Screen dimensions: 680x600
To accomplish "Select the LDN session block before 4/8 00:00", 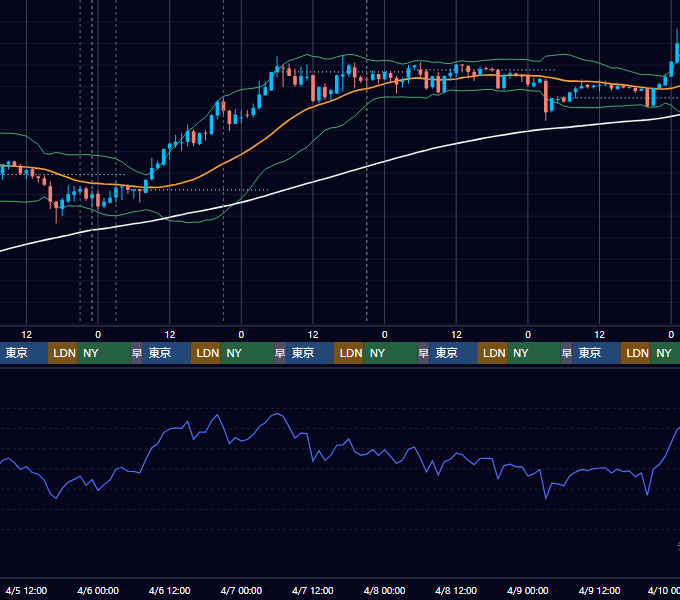I will pos(349,353).
